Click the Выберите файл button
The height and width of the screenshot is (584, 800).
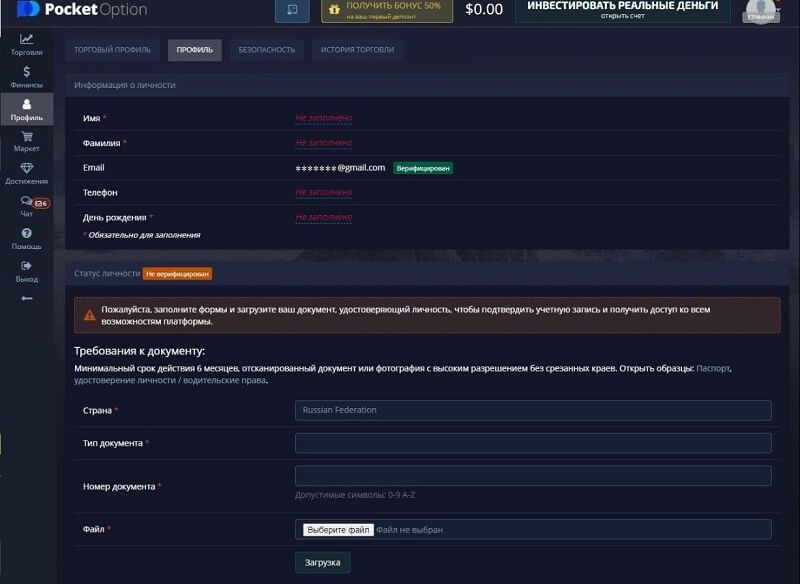[x=338, y=529]
